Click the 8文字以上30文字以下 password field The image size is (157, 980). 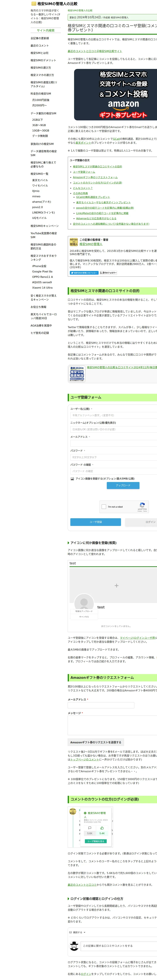[113, 457]
